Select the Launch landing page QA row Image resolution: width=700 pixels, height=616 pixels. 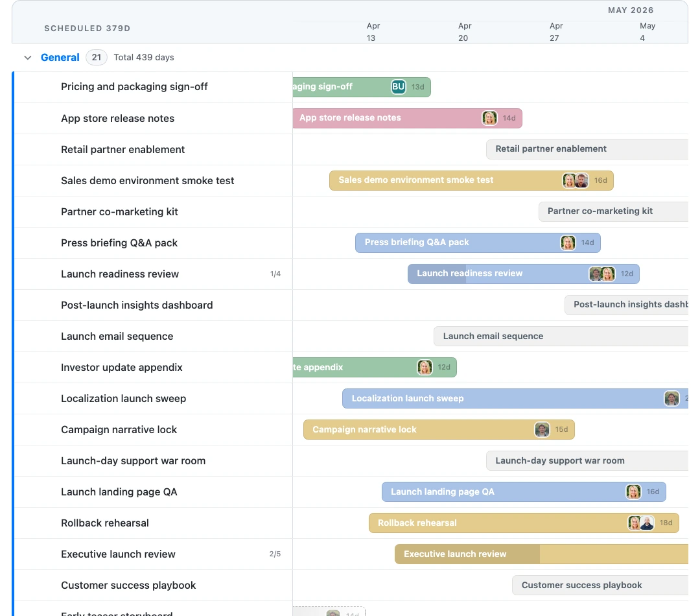click(x=154, y=492)
